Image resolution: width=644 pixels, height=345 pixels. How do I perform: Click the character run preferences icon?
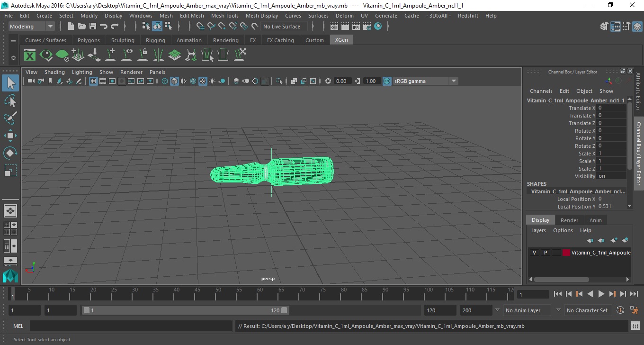pyautogui.click(x=635, y=310)
